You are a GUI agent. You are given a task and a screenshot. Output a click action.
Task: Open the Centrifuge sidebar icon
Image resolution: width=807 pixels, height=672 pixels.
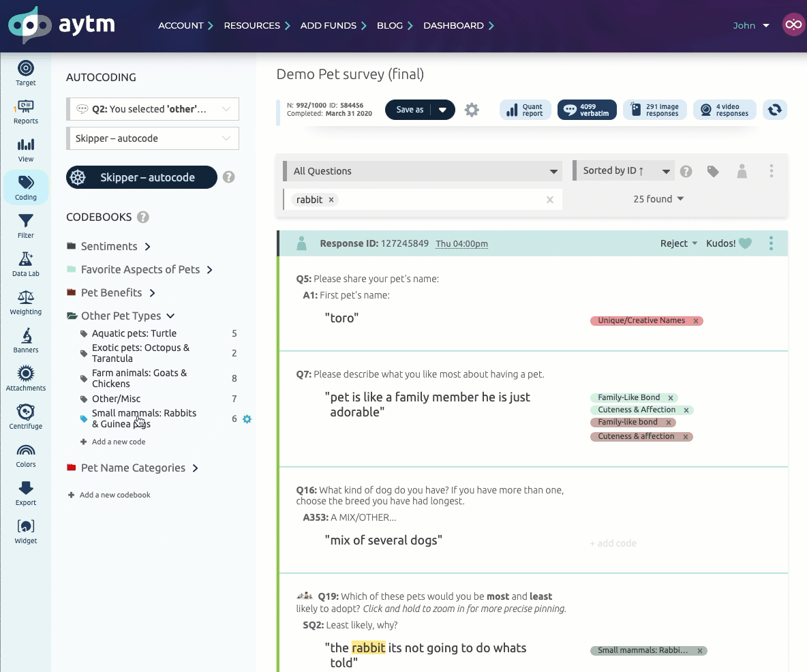(26, 416)
